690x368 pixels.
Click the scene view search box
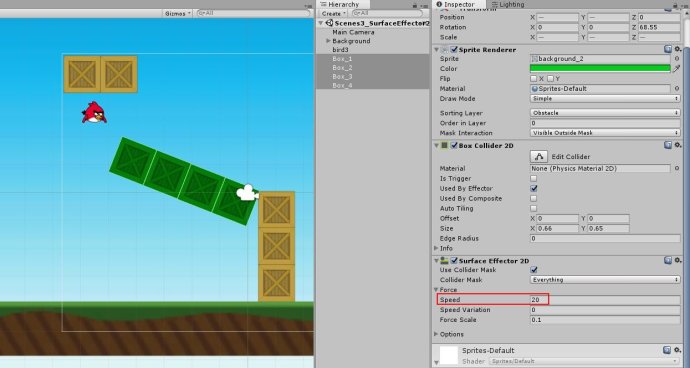253,13
